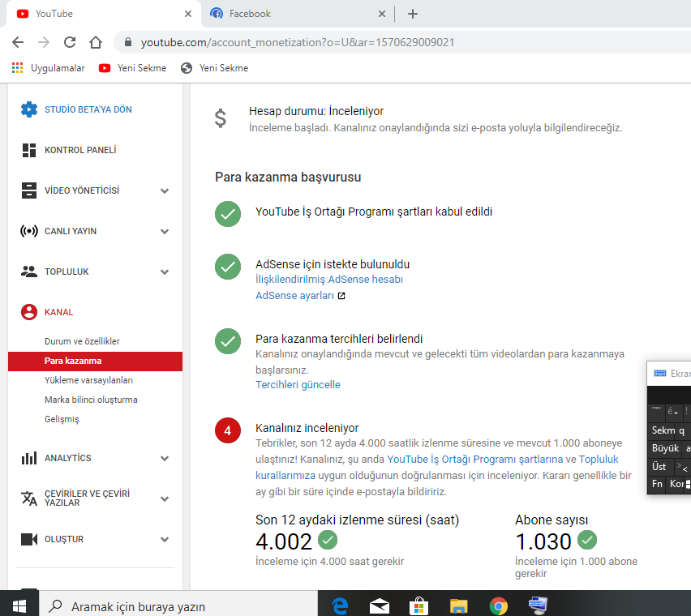
Task: Click the Topluluk people icon
Action: pos(29,272)
